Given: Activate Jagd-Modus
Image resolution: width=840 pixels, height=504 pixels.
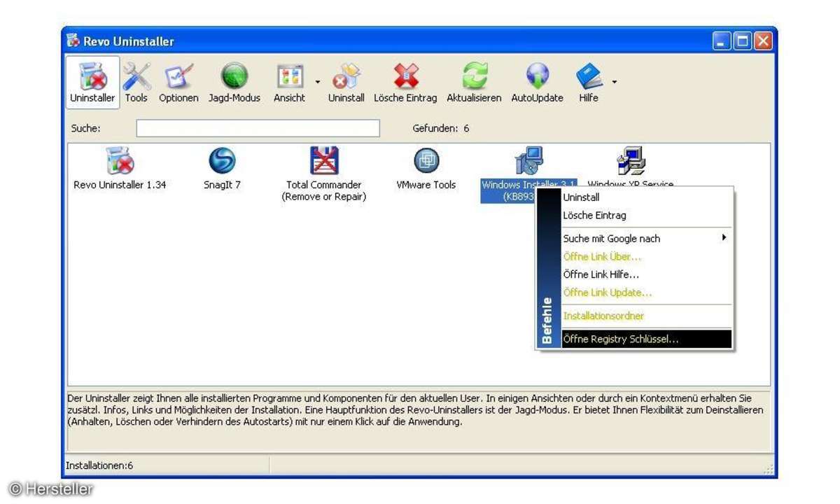Looking at the screenshot, I should coord(234,82).
